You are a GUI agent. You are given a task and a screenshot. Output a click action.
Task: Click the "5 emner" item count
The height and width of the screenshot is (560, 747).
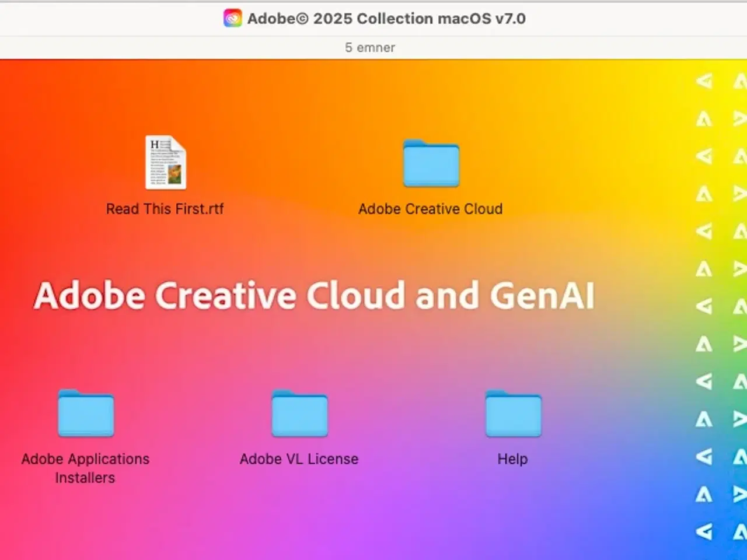pos(370,48)
